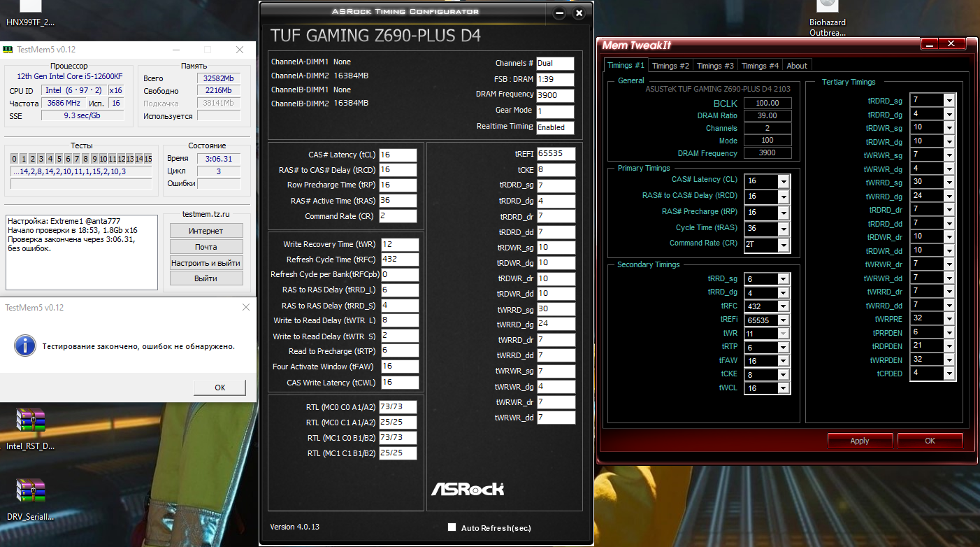Open the DRV_Serial archive icon on desktop
This screenshot has width=980, height=547.
30,492
